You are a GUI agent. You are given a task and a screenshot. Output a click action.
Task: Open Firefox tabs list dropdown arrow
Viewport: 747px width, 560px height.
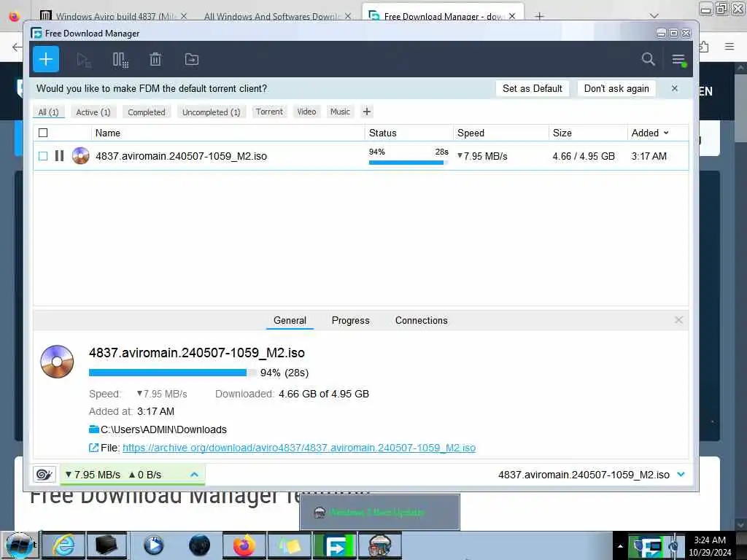tap(654, 16)
